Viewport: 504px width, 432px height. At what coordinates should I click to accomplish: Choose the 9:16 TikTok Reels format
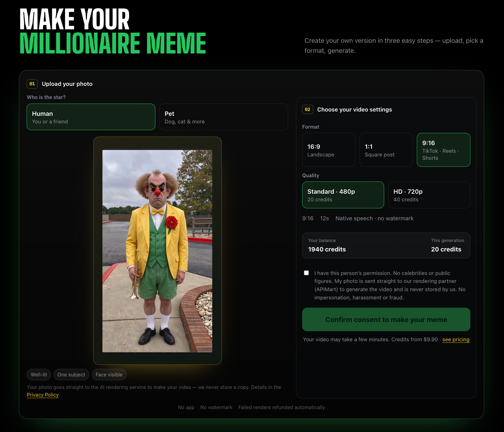(x=443, y=150)
